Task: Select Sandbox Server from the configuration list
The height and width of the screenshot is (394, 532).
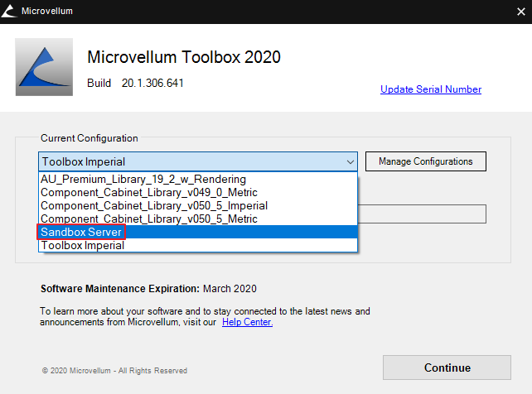Action: (x=198, y=232)
